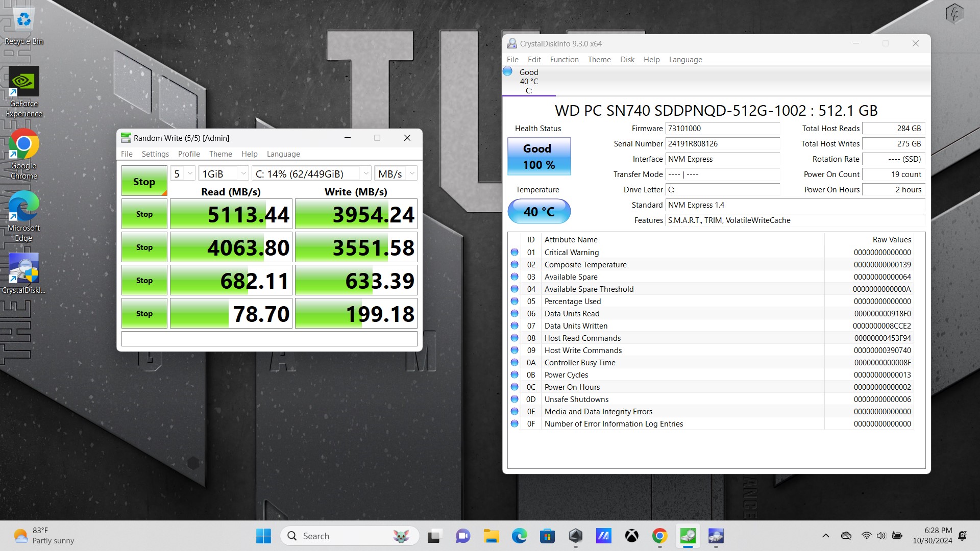The width and height of the screenshot is (980, 551).
Task: Open Armoury Crate icon in taskbar
Action: pyautogui.click(x=575, y=536)
